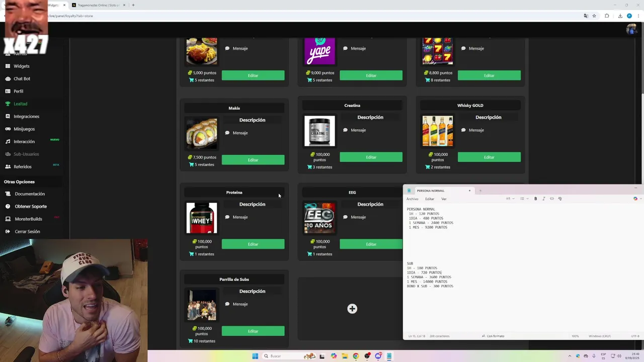Click the Mensaje icon on Whisky GOLD card
Image resolution: width=644 pixels, height=362 pixels.
[463, 130]
